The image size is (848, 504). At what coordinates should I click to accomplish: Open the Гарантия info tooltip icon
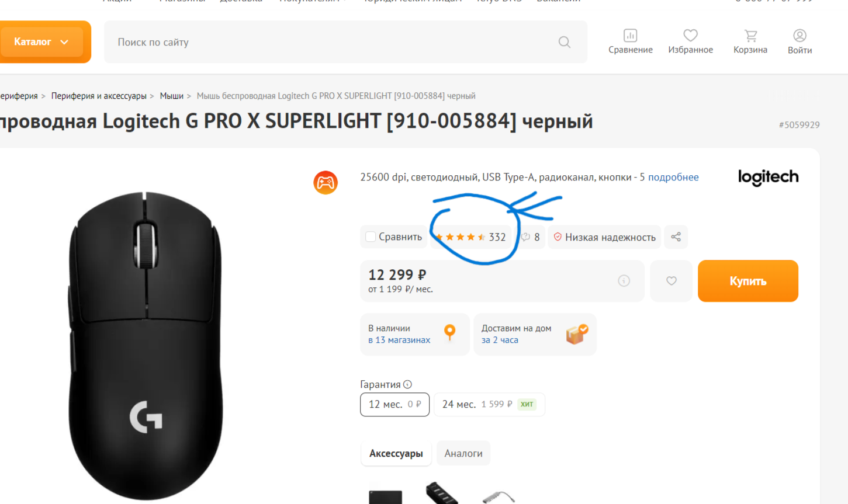407,384
